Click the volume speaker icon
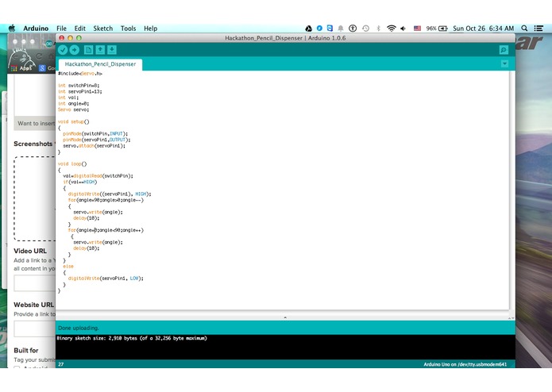 pos(403,29)
